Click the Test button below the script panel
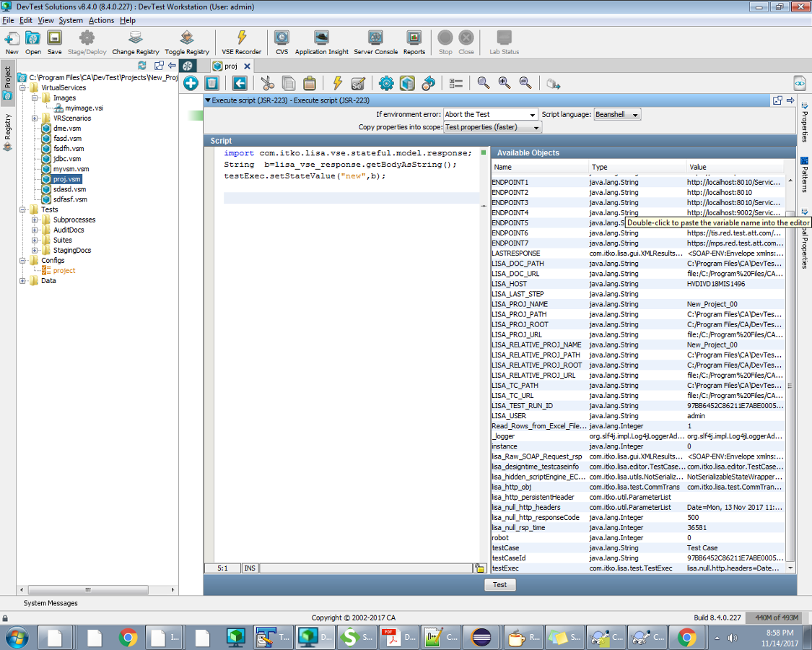 pyautogui.click(x=499, y=584)
